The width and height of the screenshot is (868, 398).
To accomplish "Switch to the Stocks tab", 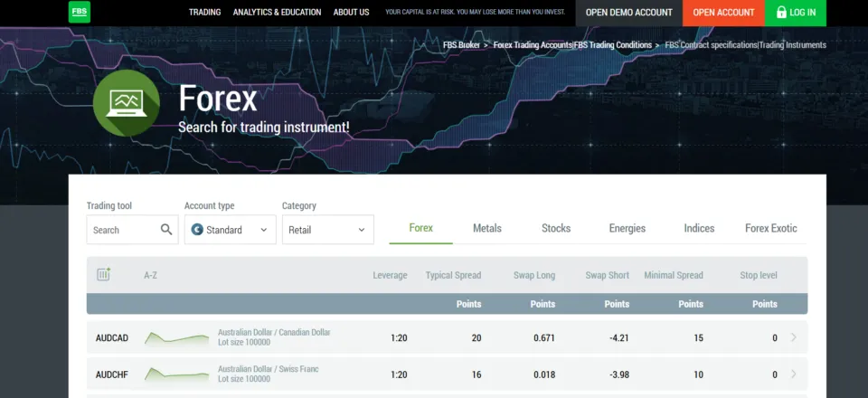I will click(556, 229).
